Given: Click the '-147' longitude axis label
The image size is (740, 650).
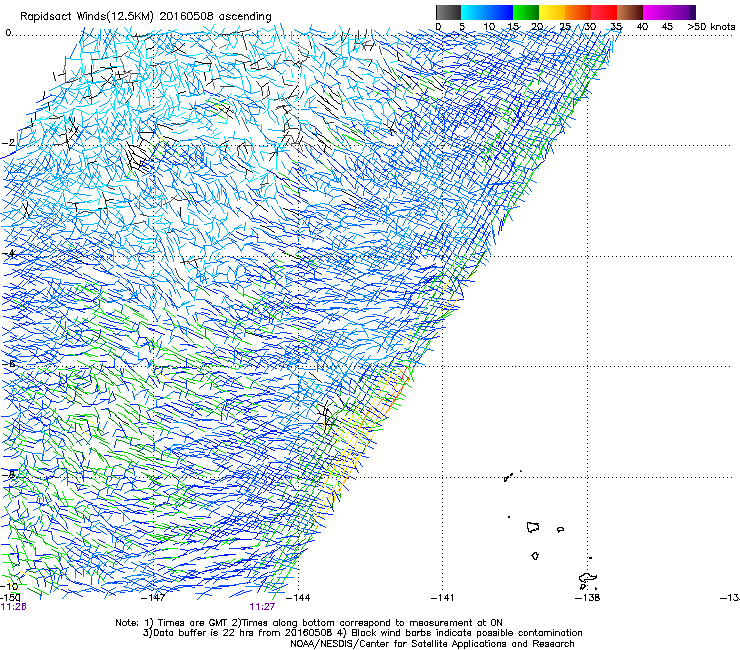Looking at the screenshot, I should 153,598.
